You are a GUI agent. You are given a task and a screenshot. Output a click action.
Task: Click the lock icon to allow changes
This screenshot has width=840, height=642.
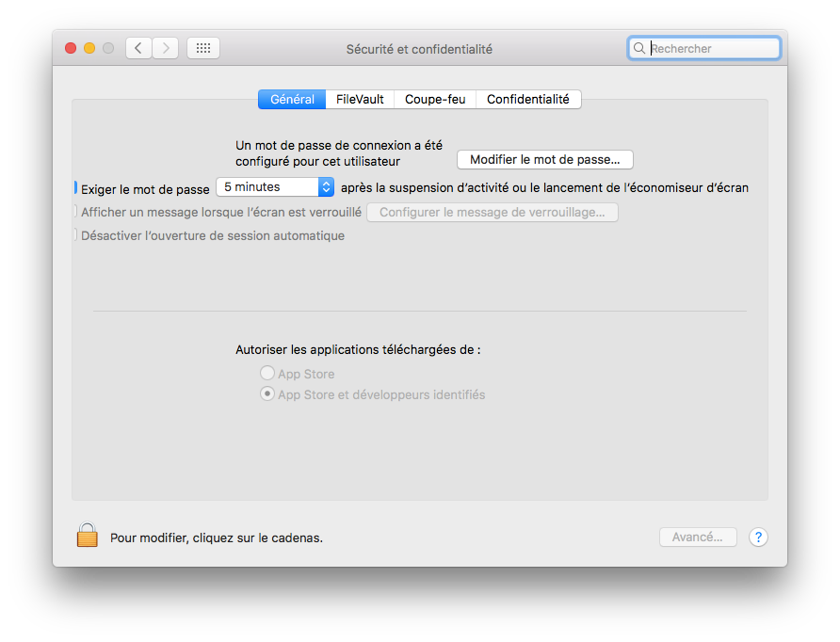pos(87,535)
